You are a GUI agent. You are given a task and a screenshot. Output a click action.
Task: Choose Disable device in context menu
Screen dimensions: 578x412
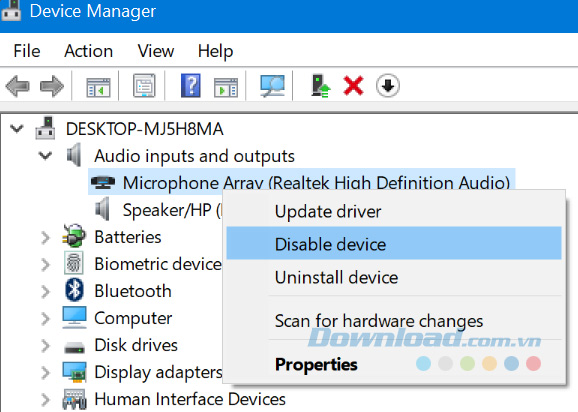[394, 243]
